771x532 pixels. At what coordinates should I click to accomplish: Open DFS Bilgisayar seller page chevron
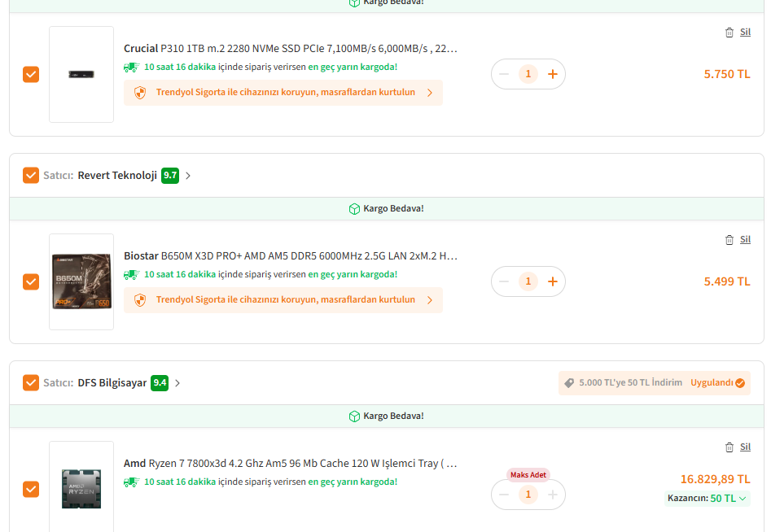click(x=177, y=383)
